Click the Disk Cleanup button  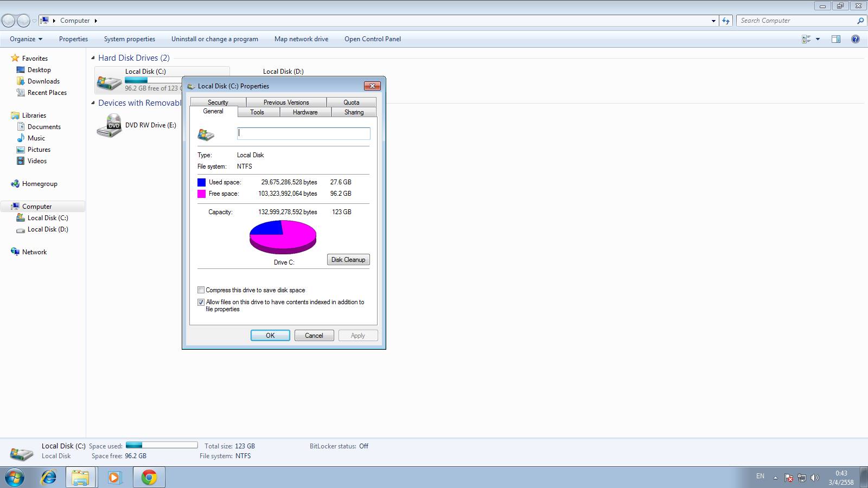[348, 260]
